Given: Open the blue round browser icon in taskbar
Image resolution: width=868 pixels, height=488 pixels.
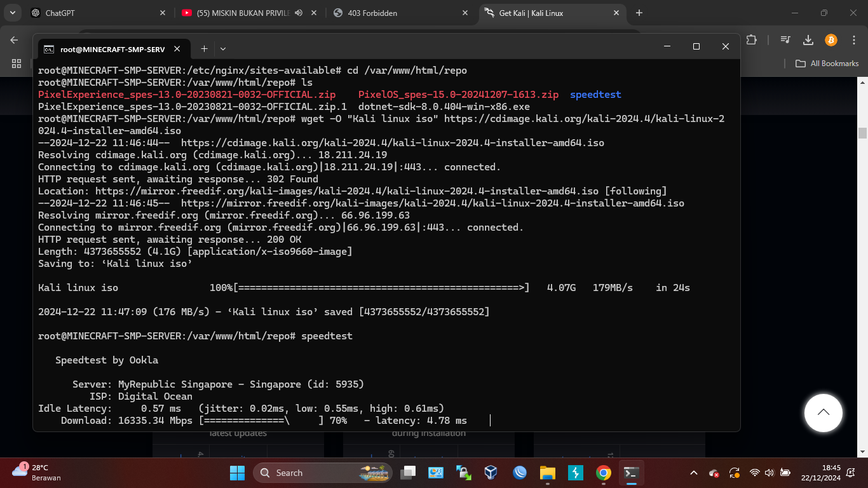Looking at the screenshot, I should [520, 473].
